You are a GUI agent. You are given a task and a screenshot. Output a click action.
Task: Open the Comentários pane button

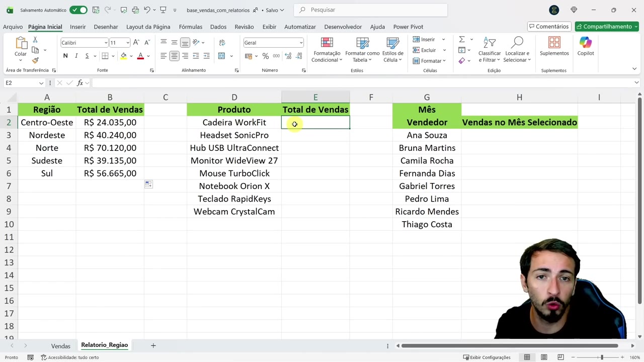(548, 27)
